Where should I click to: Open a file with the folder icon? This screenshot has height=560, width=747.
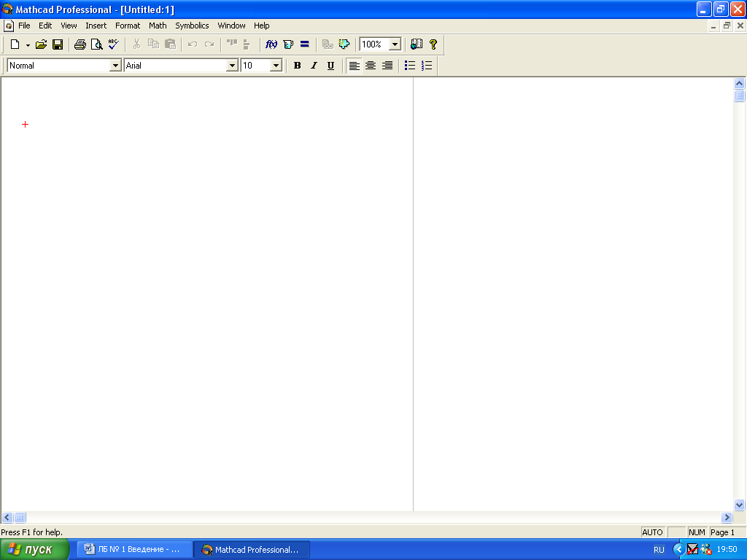pyautogui.click(x=41, y=44)
